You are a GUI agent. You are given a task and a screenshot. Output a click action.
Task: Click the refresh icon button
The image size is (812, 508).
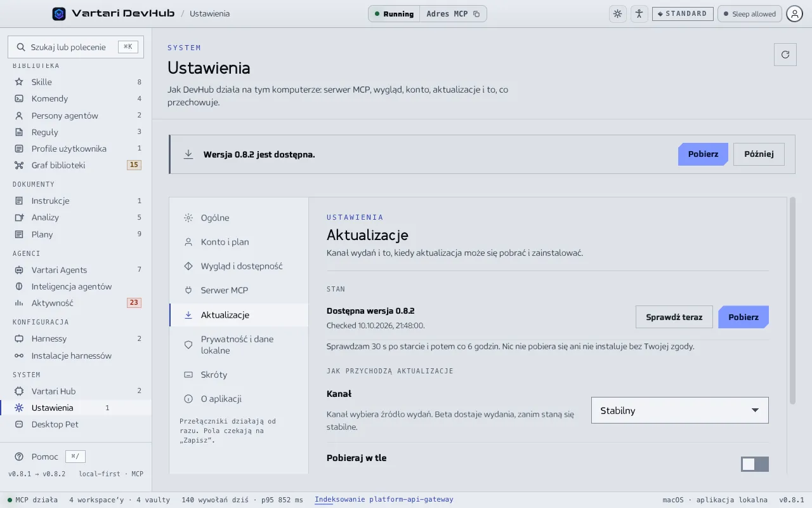click(785, 55)
